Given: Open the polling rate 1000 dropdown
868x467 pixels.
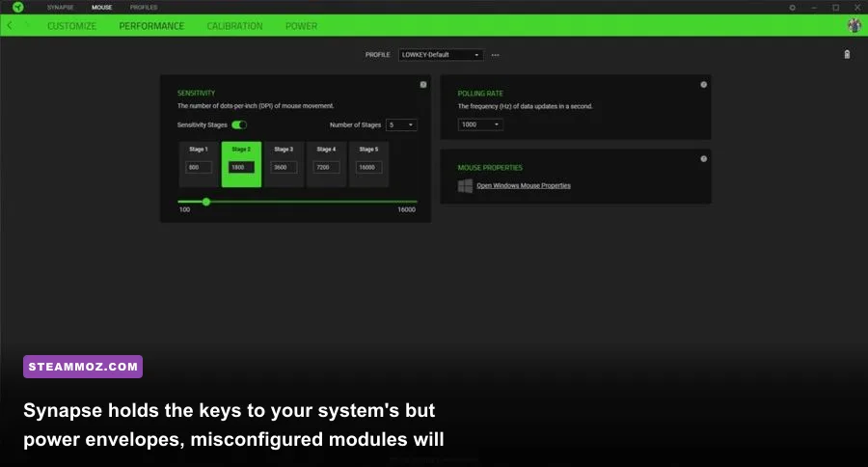Looking at the screenshot, I should [x=480, y=124].
